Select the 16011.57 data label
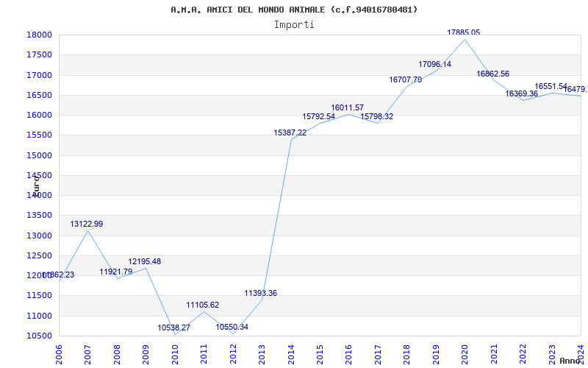The width and height of the screenshot is (588, 368). [x=347, y=107]
